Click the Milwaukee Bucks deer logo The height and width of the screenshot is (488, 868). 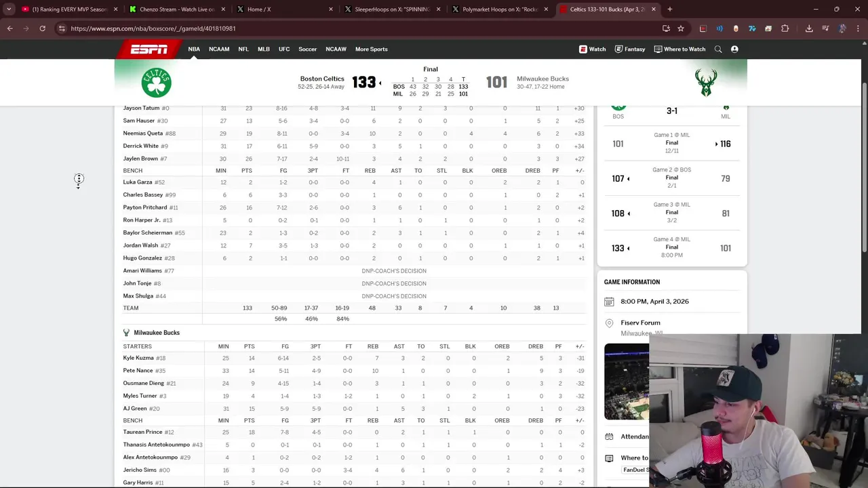coord(706,83)
